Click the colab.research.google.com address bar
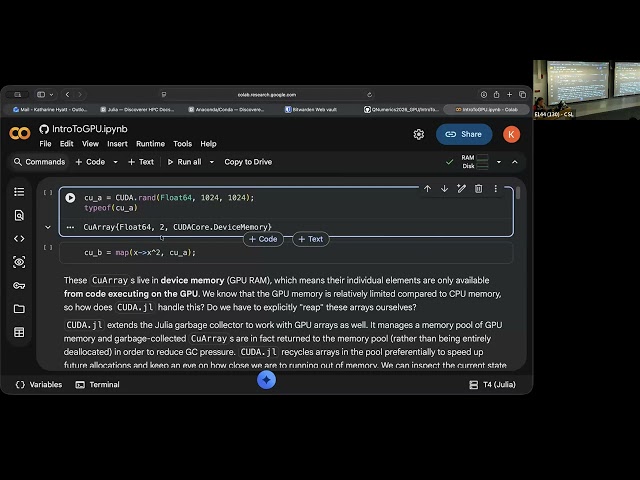The width and height of the screenshot is (640, 480). point(267,94)
